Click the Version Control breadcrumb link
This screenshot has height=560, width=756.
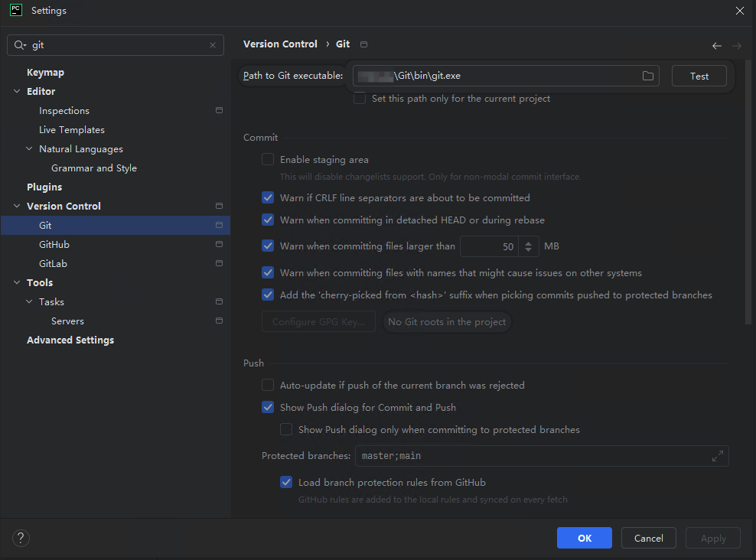tap(280, 44)
